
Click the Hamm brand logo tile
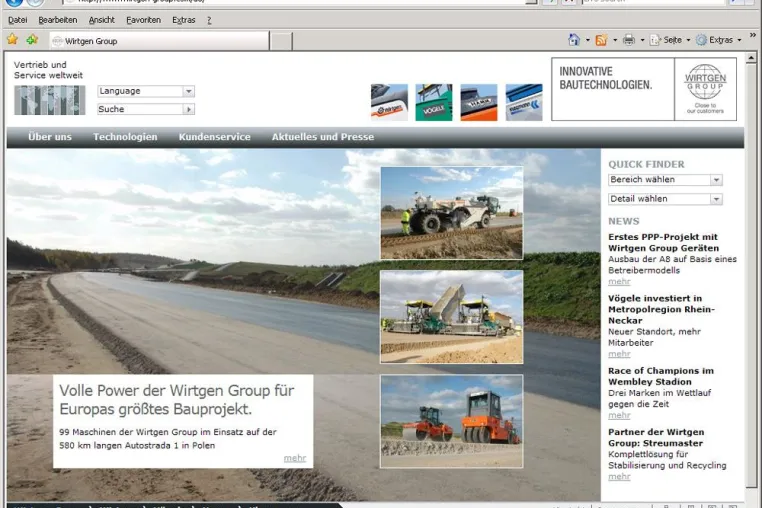tap(479, 102)
